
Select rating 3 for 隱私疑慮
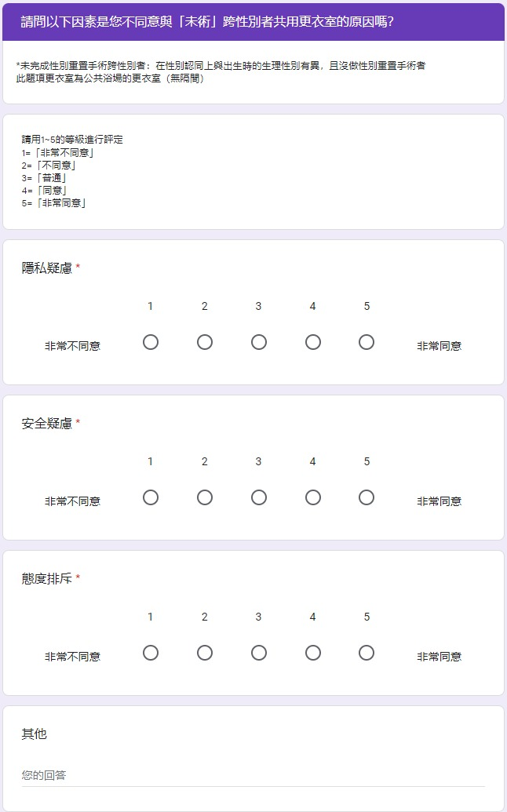[x=259, y=342]
